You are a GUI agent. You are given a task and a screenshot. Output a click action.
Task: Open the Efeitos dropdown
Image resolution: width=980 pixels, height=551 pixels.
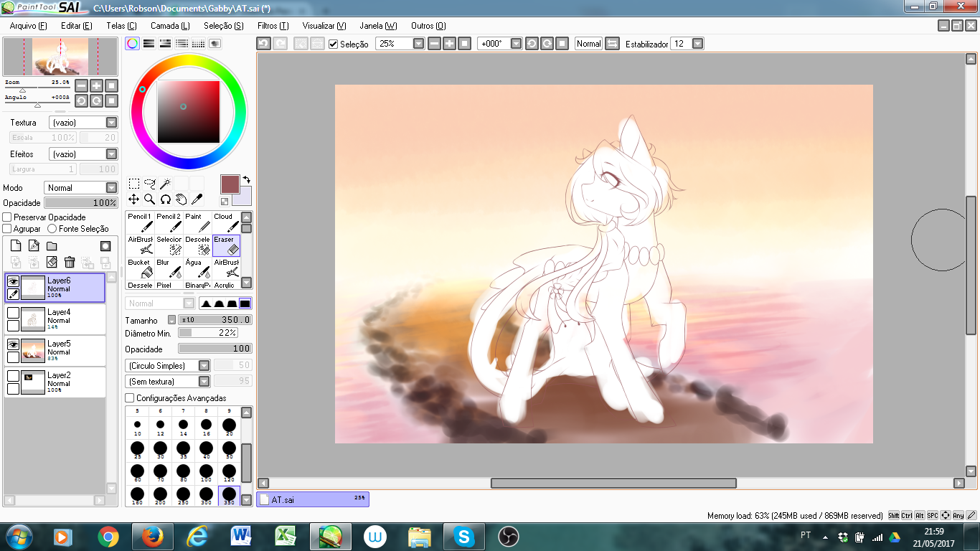click(83, 154)
